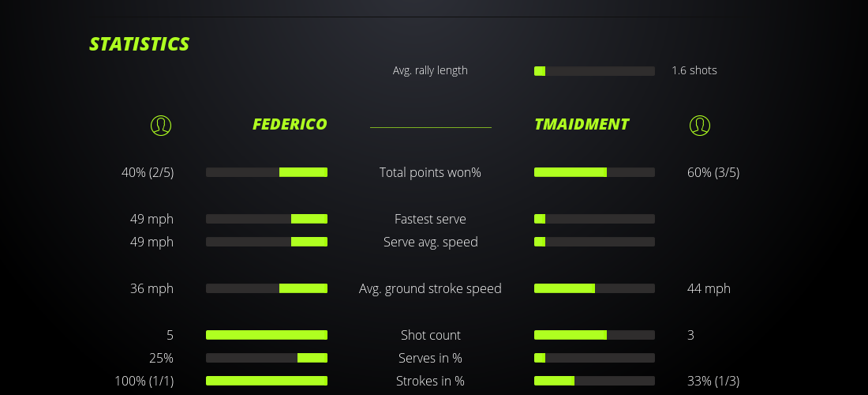
Task: Click Tmaidment's Total points won bar
Action: [594, 172]
